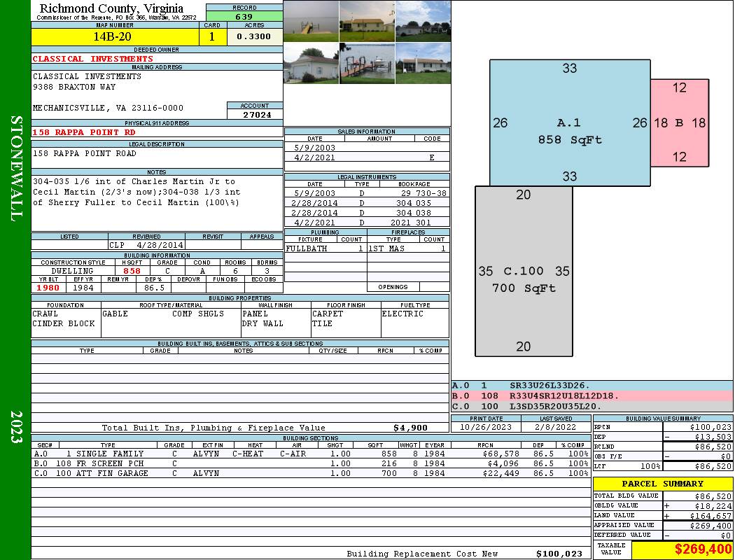Screen dimensions: 735x560
Task: Select the 4/2/2021 sales information row
Action: pos(367,158)
